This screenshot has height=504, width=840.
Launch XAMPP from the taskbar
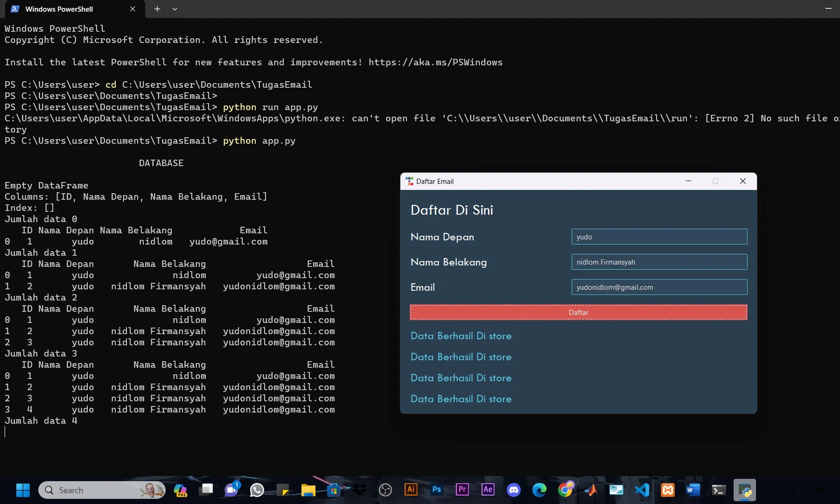667,490
